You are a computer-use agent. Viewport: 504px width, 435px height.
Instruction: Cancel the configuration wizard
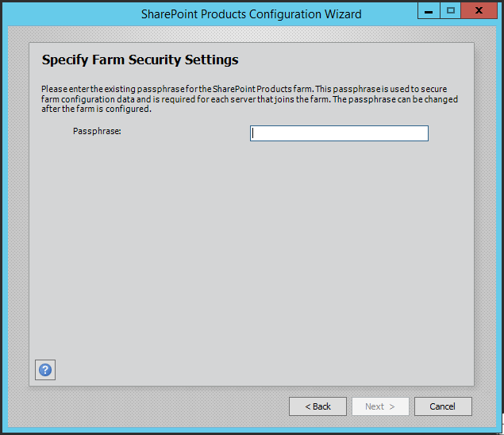point(443,406)
